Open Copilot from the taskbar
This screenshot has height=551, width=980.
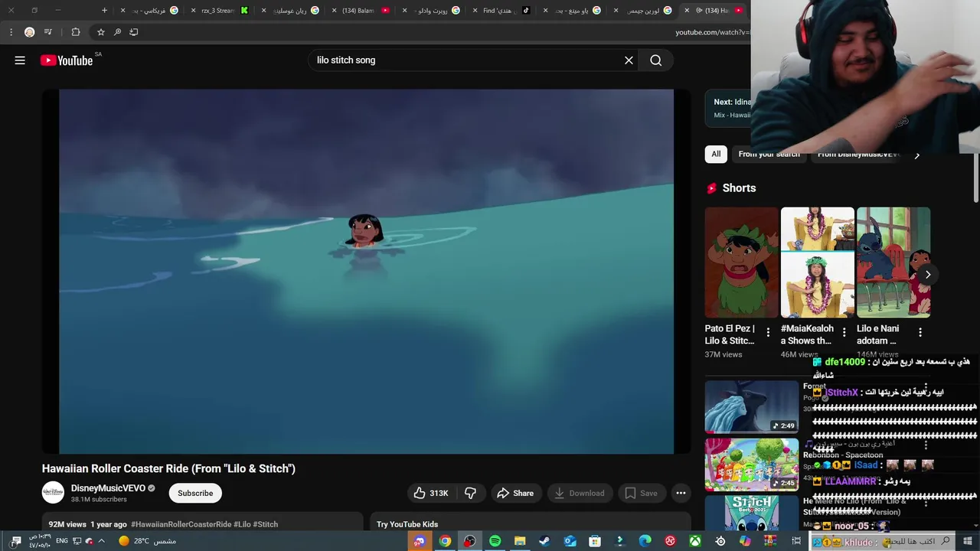coord(745,541)
